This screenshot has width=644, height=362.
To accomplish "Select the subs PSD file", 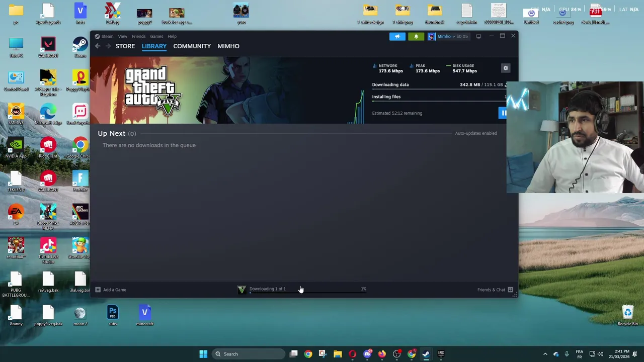I will [112, 315].
